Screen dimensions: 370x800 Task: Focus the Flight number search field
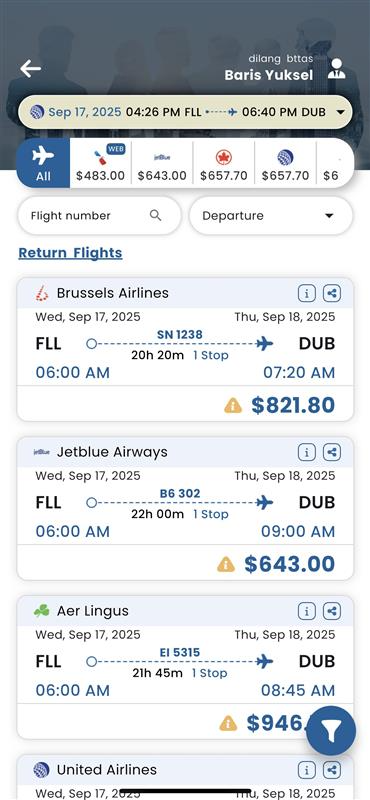[x=100, y=216]
